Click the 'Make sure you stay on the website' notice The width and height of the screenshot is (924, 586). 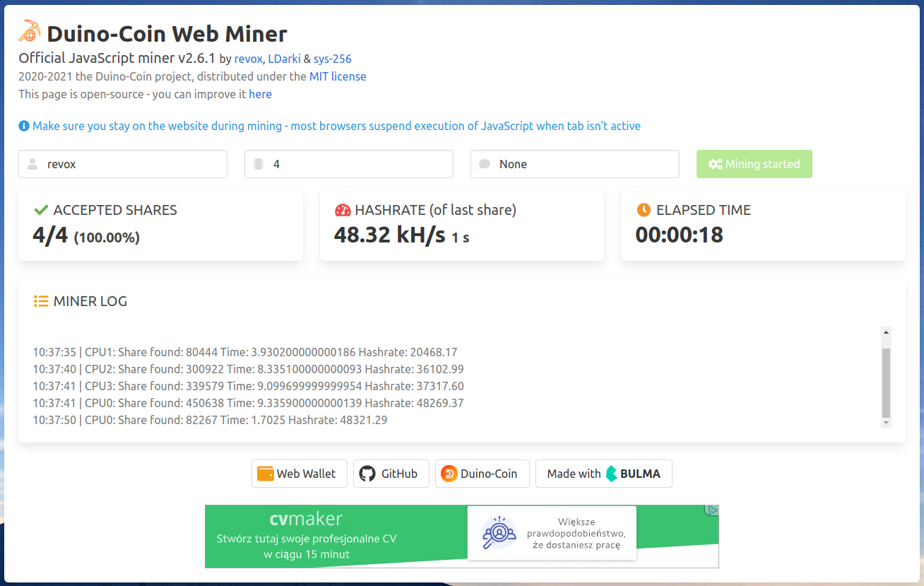[336, 126]
